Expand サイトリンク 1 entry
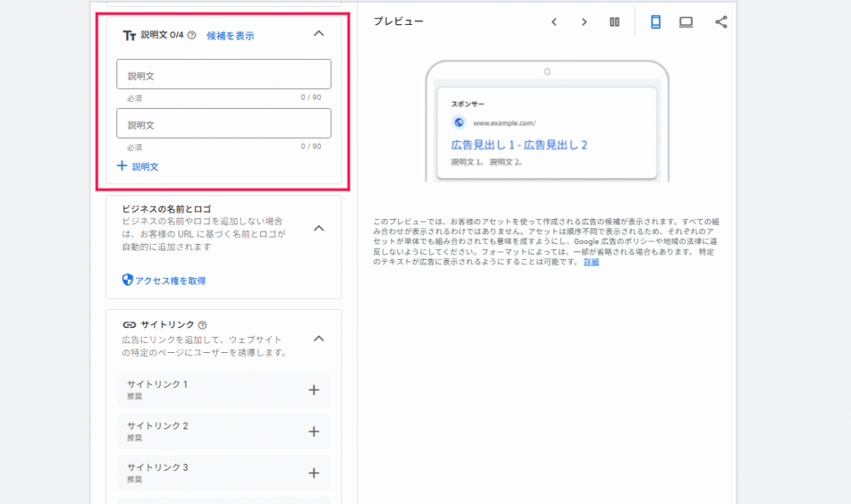Image resolution: width=851 pixels, height=504 pixels. coord(314,389)
